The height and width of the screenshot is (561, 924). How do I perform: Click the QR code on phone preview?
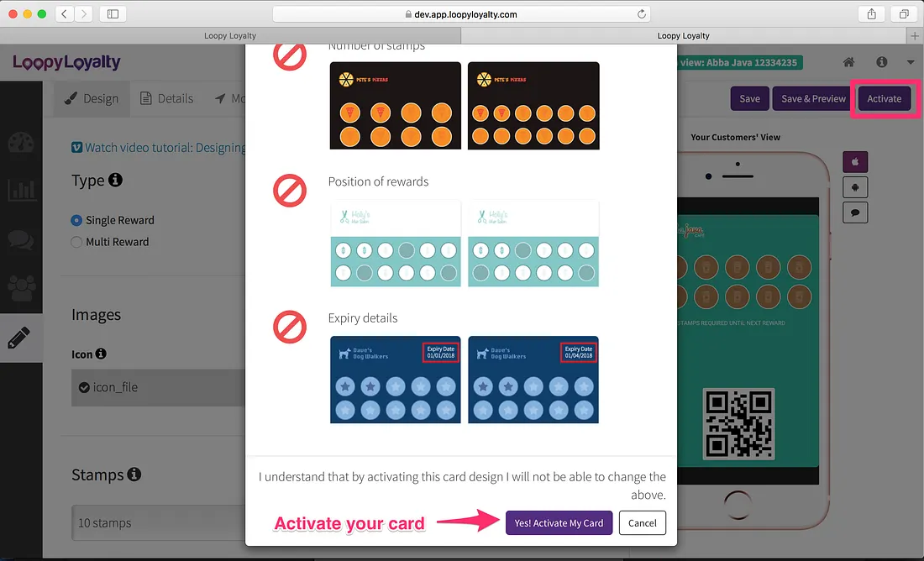point(738,424)
